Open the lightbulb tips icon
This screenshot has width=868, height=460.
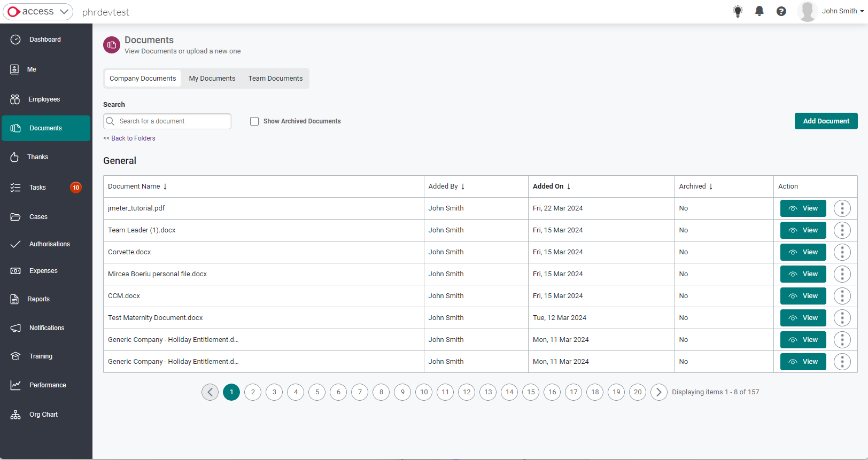[738, 11]
